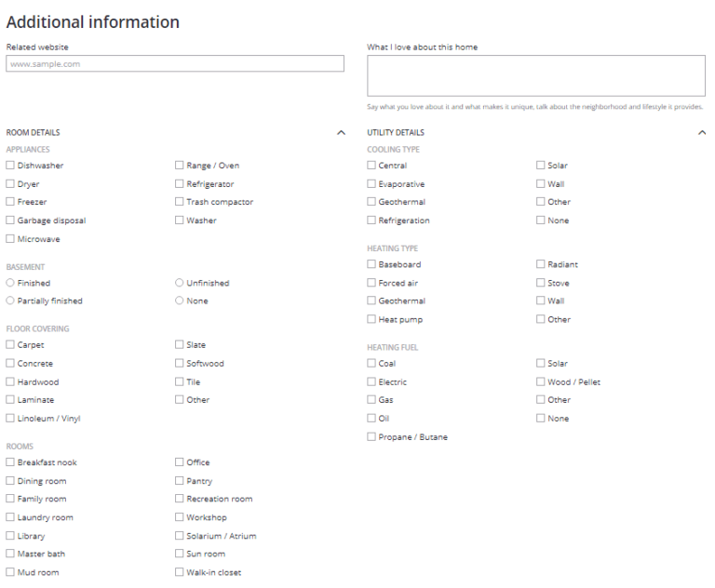The image size is (715, 588).
Task: Enable the Propane / Butane checkbox
Action: [371, 437]
